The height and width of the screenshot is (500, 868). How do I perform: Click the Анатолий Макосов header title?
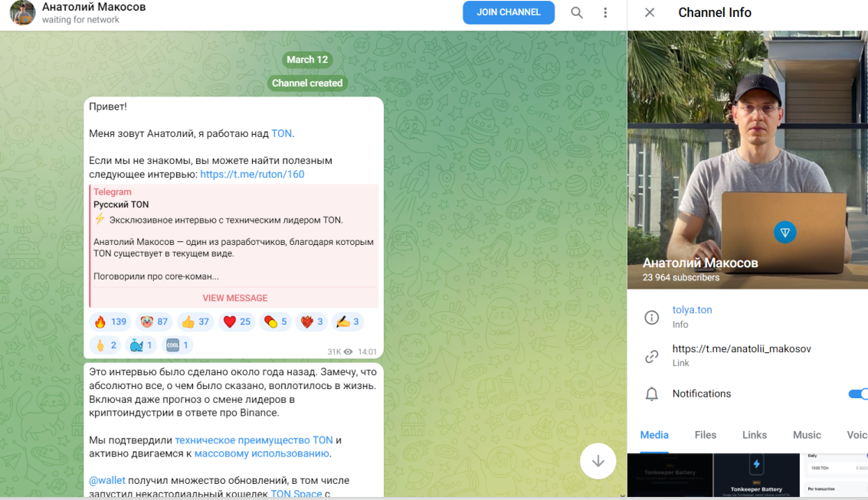[x=93, y=7]
